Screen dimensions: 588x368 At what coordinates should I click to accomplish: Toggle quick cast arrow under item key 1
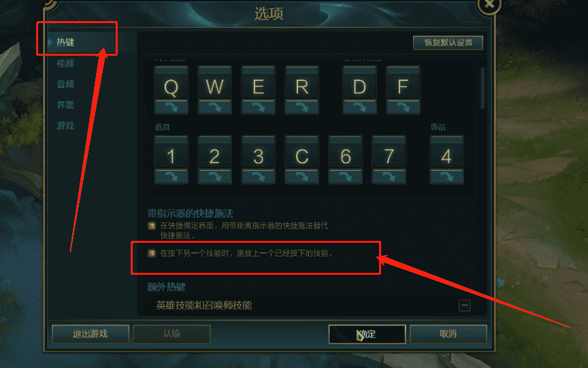(171, 176)
